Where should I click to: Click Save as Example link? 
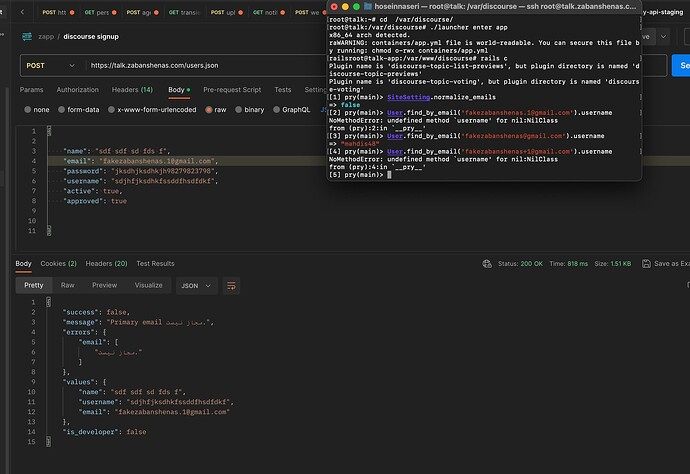pyautogui.click(x=672, y=264)
